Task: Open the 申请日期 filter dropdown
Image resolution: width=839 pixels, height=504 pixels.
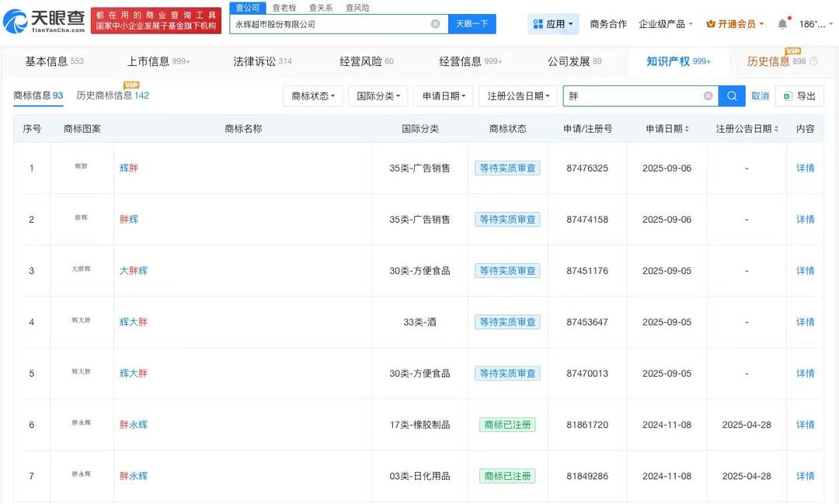Action: [x=444, y=96]
